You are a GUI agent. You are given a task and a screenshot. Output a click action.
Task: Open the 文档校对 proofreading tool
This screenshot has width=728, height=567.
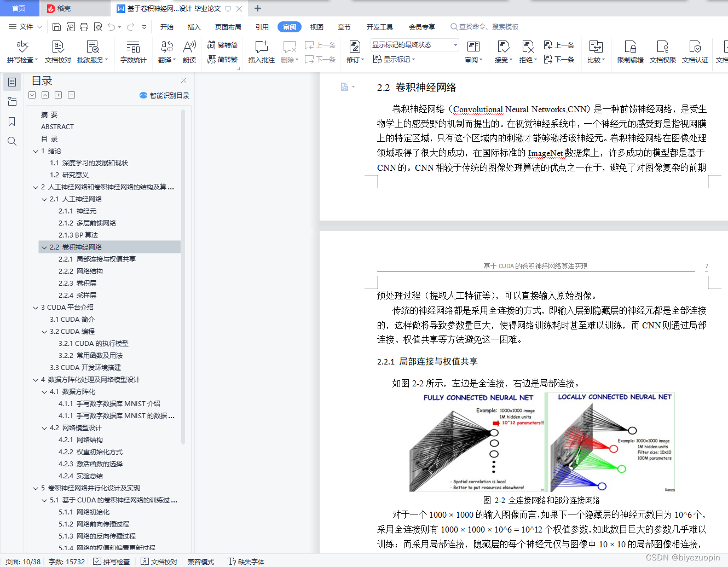click(58, 52)
